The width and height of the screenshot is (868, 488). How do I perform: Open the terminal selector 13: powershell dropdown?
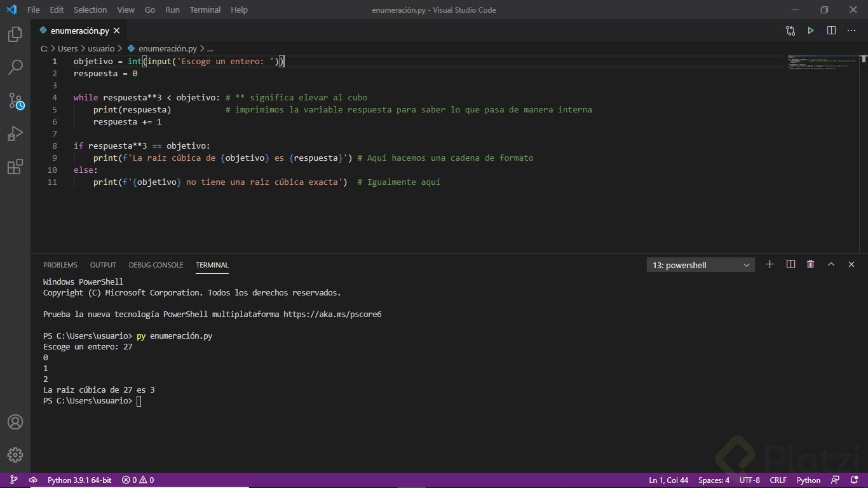click(701, 265)
